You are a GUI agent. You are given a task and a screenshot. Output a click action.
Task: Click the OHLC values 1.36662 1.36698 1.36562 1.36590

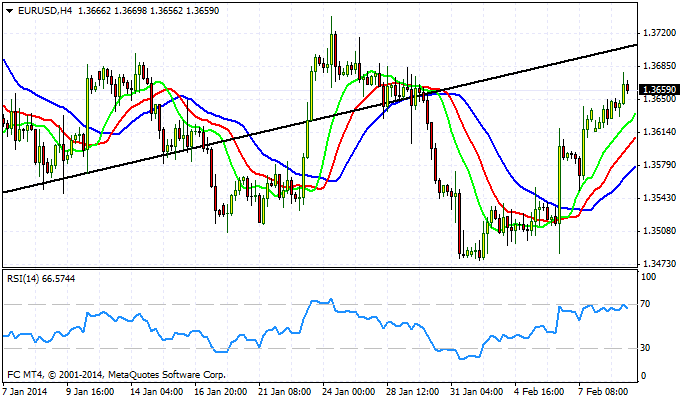[x=148, y=10]
